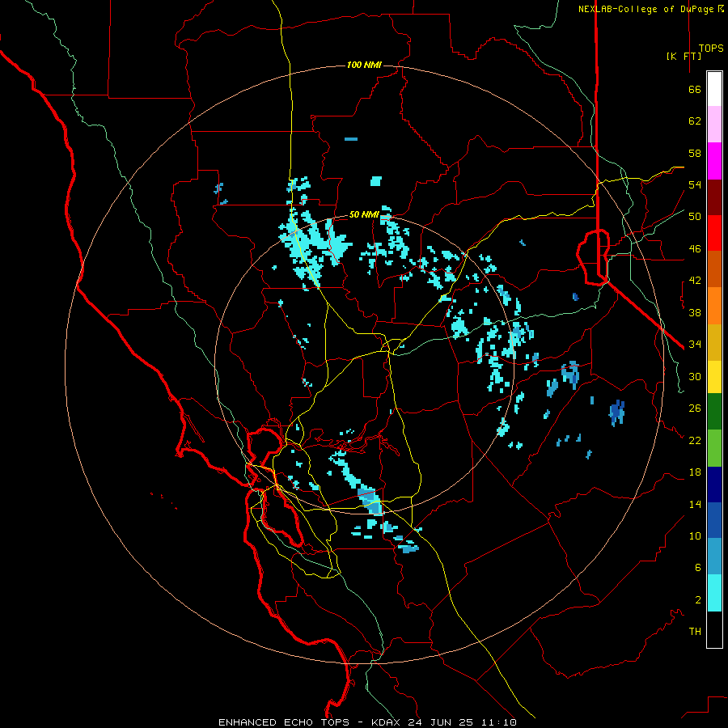728x728 pixels.
Task: Click the legend value 2
Action: 698,599
